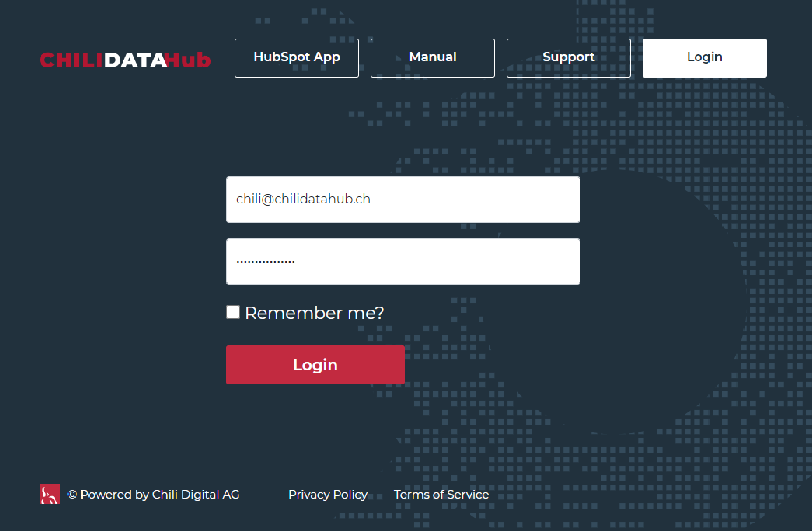Image resolution: width=812 pixels, height=531 pixels.
Task: Tick the Remember me checkbox
Action: tap(233, 312)
